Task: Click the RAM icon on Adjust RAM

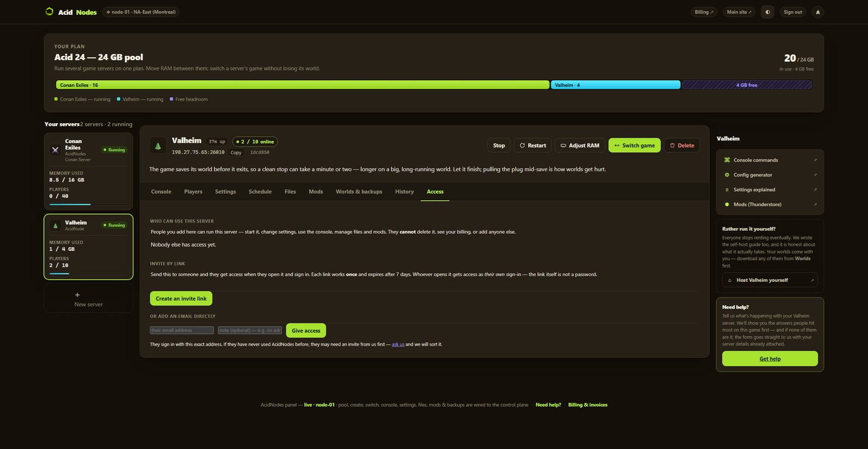Action: click(x=563, y=146)
